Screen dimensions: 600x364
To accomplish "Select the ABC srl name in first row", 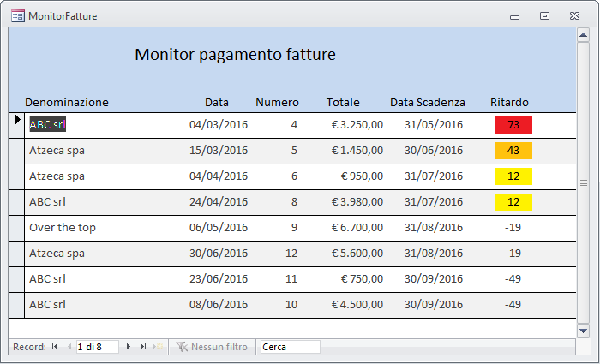I will [48, 125].
